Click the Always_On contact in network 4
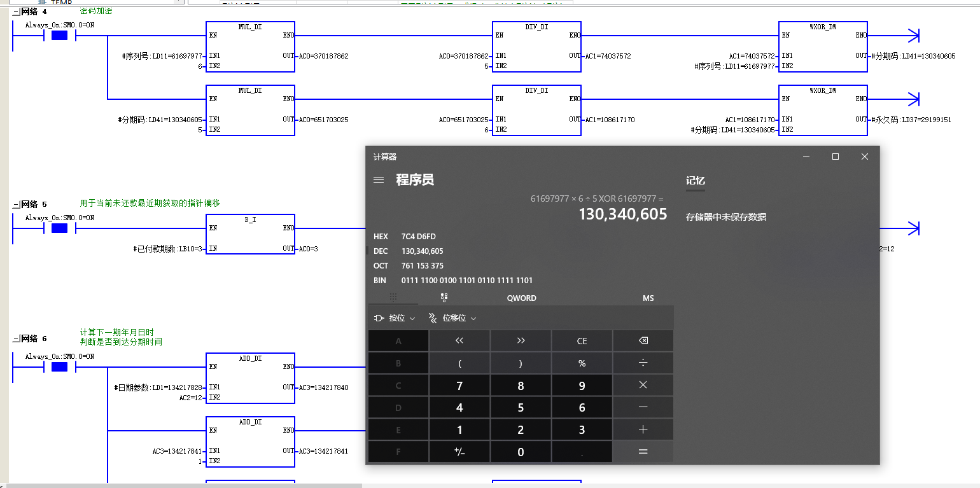This screenshot has width=980, height=488. click(59, 35)
